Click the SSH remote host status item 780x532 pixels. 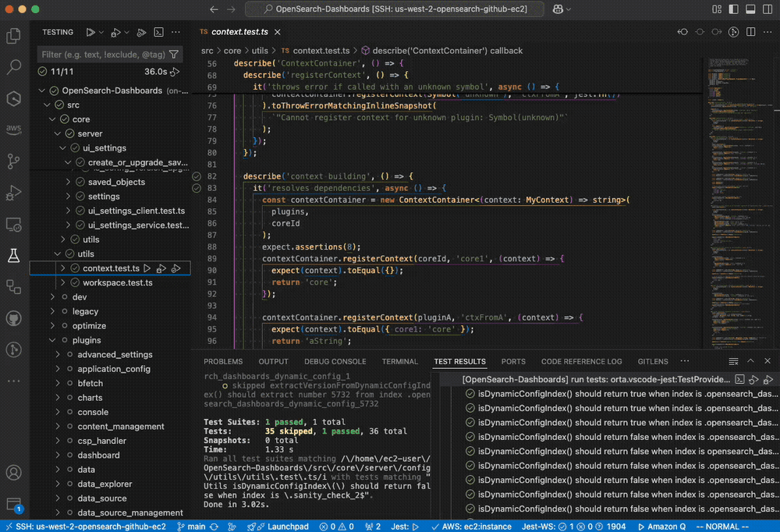tap(86, 527)
